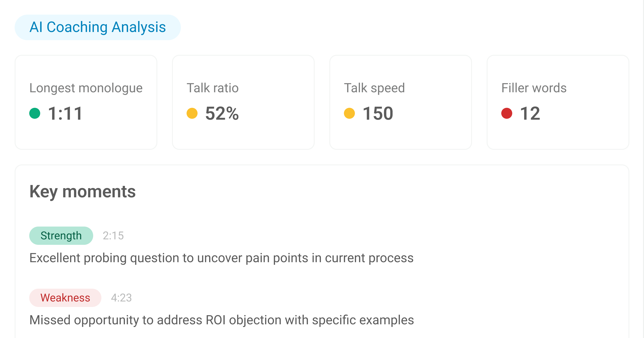The height and width of the screenshot is (338, 644).
Task: Click the yellow dot beside 150
Action: click(x=349, y=113)
